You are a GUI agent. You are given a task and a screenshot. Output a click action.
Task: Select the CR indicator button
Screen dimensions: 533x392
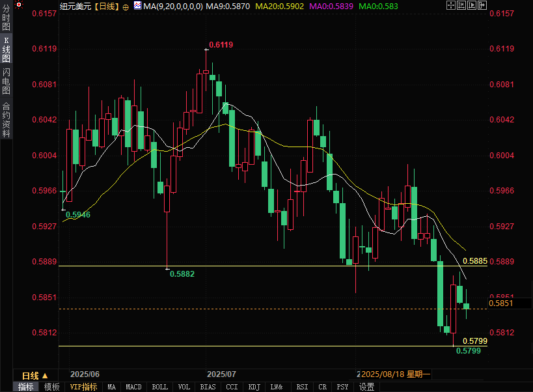(x=322, y=387)
